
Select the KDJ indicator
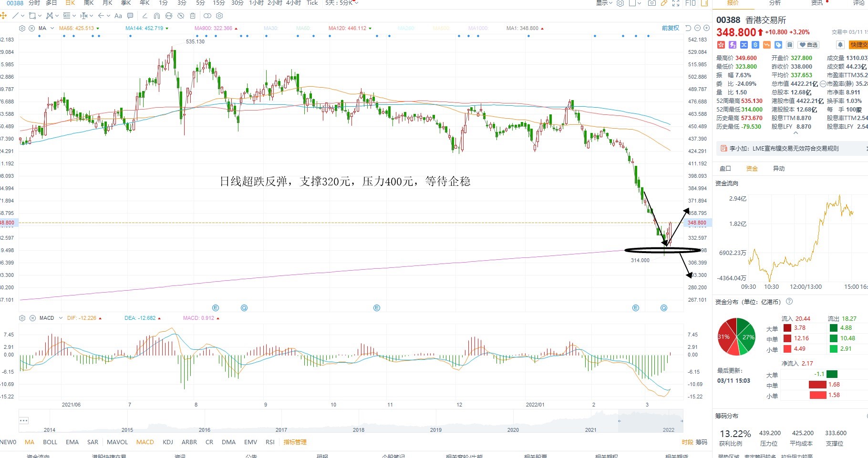(x=168, y=442)
